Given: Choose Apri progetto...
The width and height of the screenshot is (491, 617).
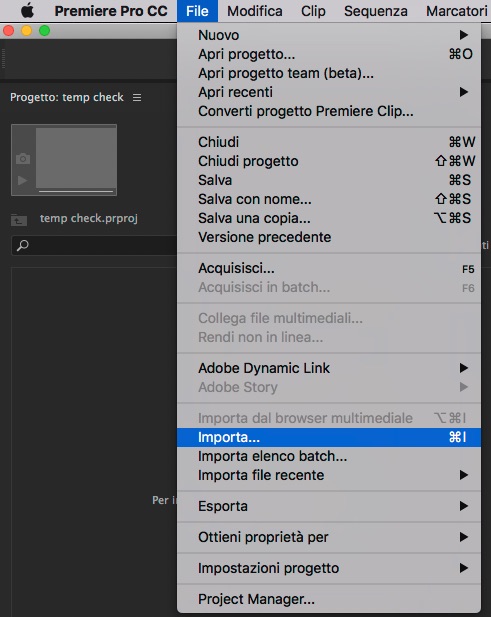Looking at the screenshot, I should point(329,54).
